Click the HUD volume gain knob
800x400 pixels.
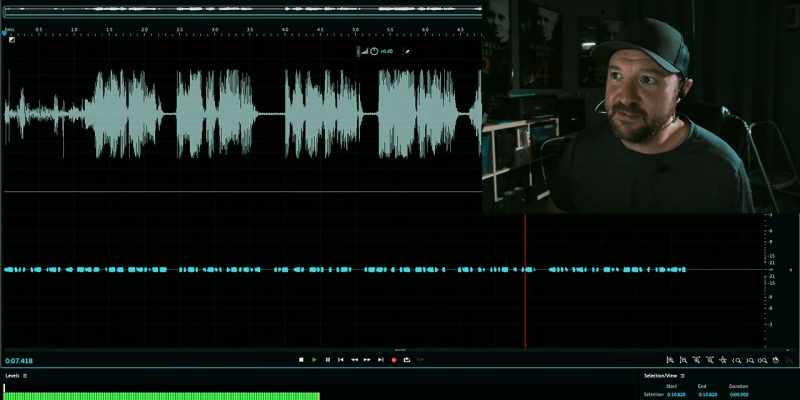[374, 52]
